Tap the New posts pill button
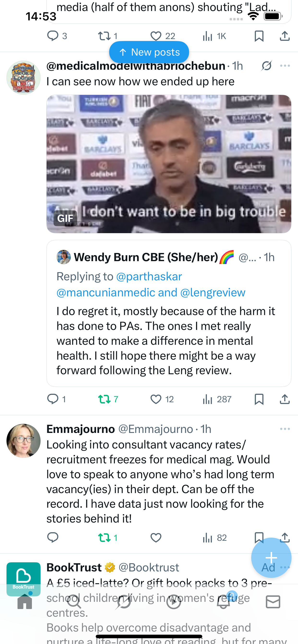The image size is (298, 644). click(149, 52)
